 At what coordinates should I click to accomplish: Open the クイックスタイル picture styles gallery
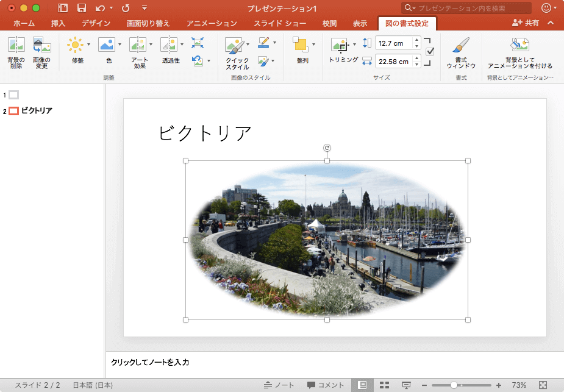point(234,47)
